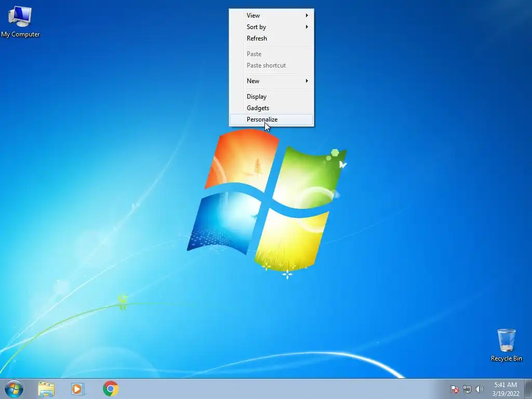Open the Action Center flag icon
This screenshot has width=532, height=399.
(x=454, y=389)
